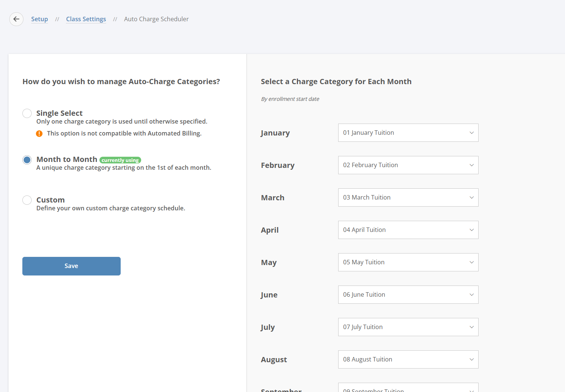Click the 'A unique charge category starting' description
The height and width of the screenshot is (392, 565).
(x=124, y=168)
